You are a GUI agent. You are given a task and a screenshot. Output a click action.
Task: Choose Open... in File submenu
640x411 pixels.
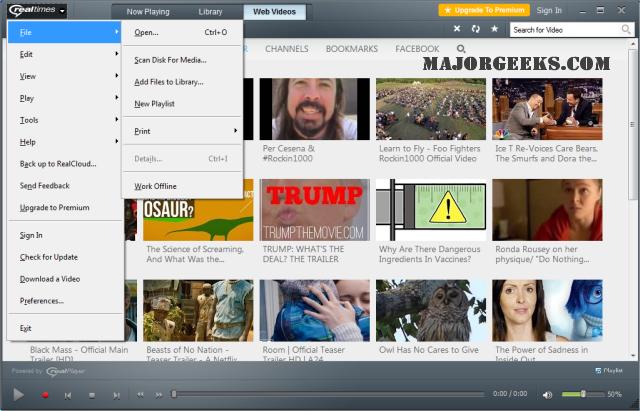point(182,32)
